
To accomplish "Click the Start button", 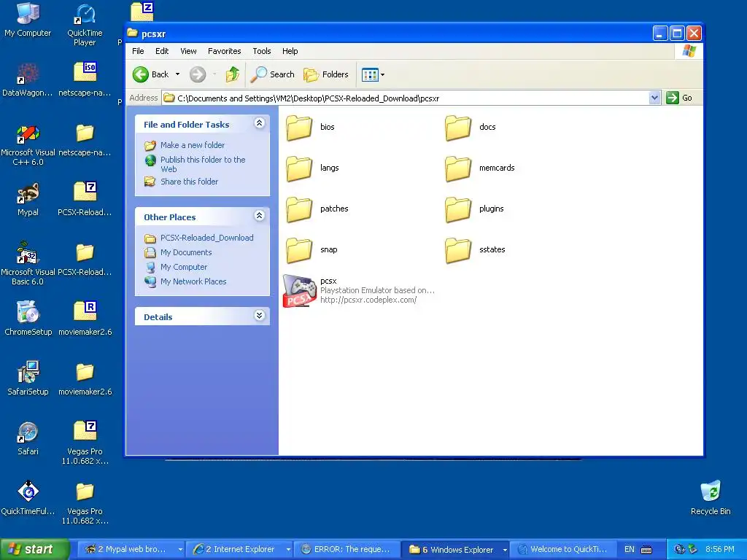I will (x=35, y=550).
